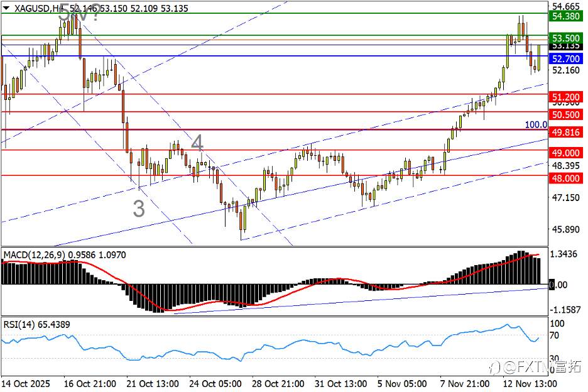Select the red 49.000 level label

pos(566,153)
